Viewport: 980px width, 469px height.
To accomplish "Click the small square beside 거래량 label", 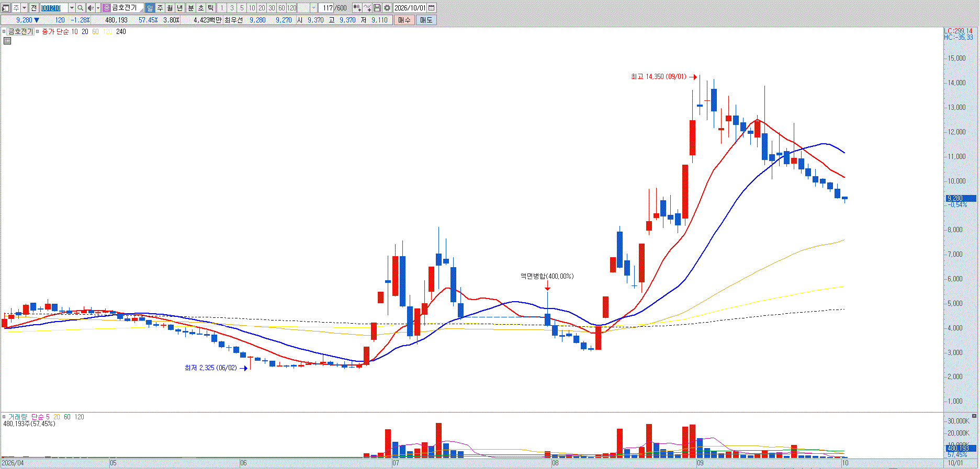I will tap(4, 417).
